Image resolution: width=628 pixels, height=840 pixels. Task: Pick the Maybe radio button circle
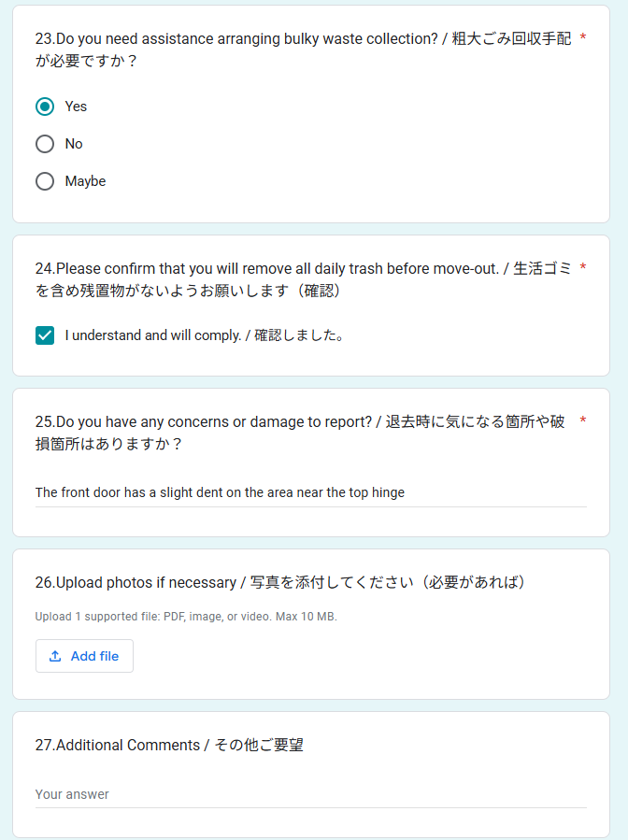point(45,181)
